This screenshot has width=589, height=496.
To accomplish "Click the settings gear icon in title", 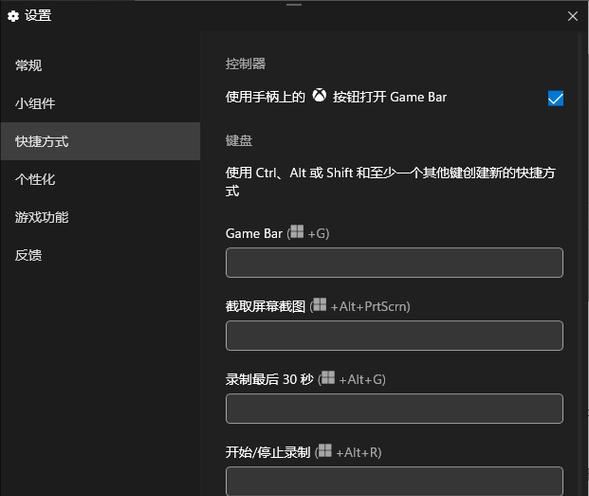I will point(14,16).
